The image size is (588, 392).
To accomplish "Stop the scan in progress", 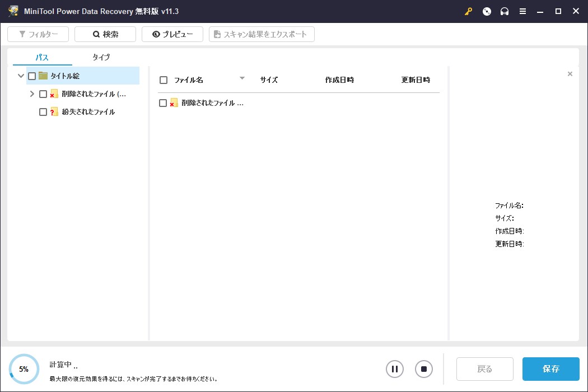I will coord(424,369).
